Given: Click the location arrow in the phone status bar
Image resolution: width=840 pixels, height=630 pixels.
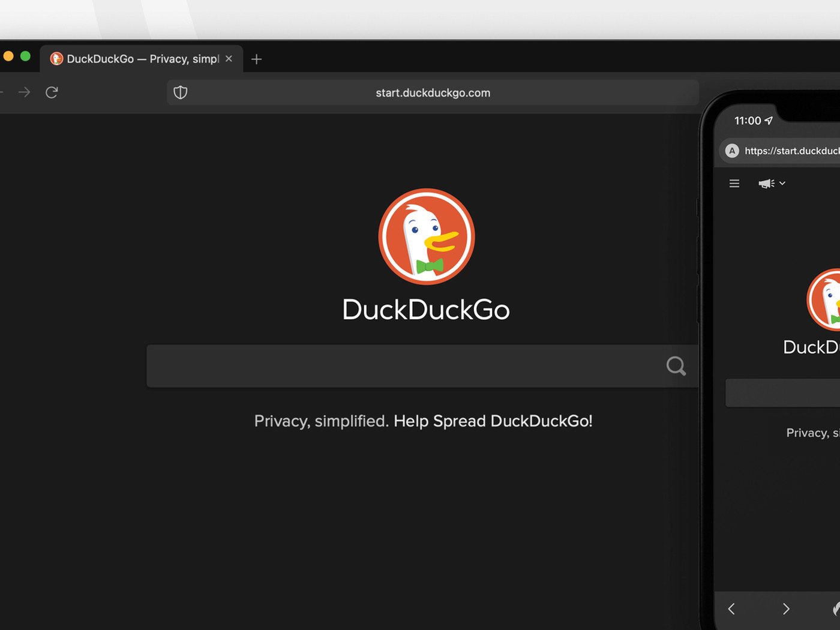Looking at the screenshot, I should (770, 120).
